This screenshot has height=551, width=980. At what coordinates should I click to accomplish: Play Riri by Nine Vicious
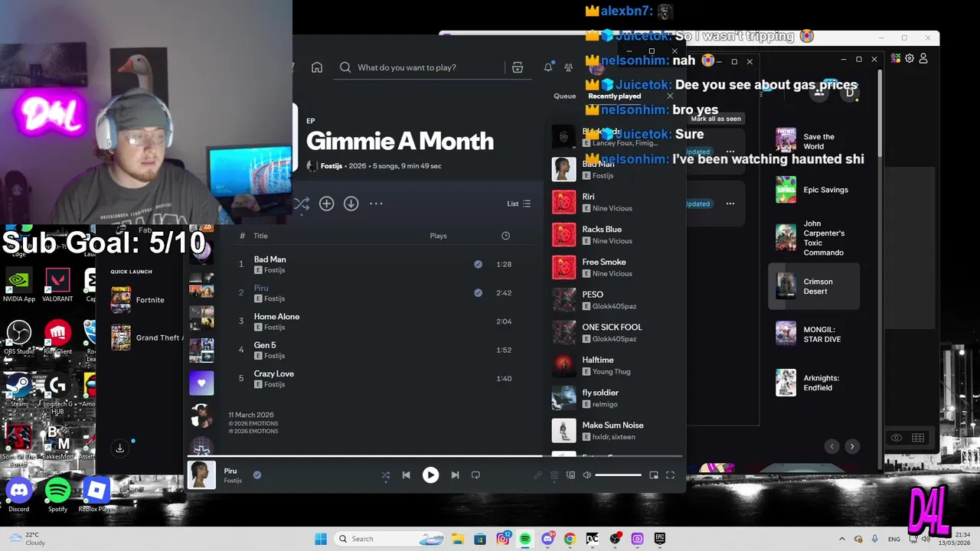(614, 202)
